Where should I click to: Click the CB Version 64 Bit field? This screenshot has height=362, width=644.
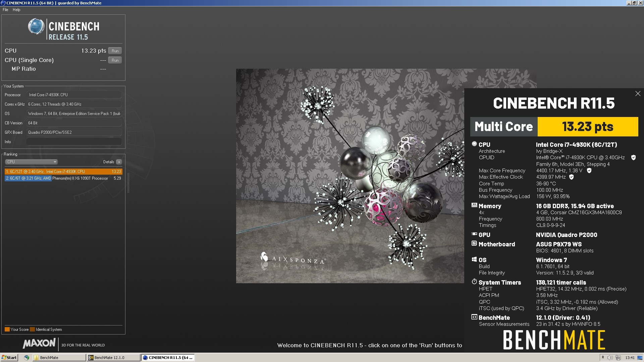[74, 123]
